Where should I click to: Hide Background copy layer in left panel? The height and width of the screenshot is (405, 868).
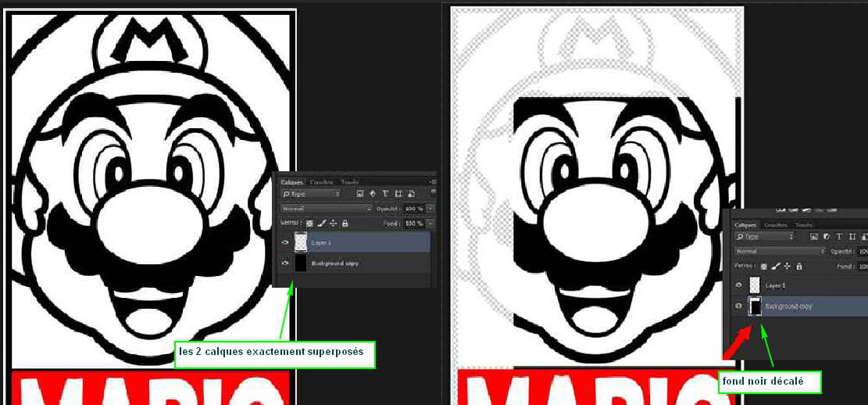click(285, 263)
